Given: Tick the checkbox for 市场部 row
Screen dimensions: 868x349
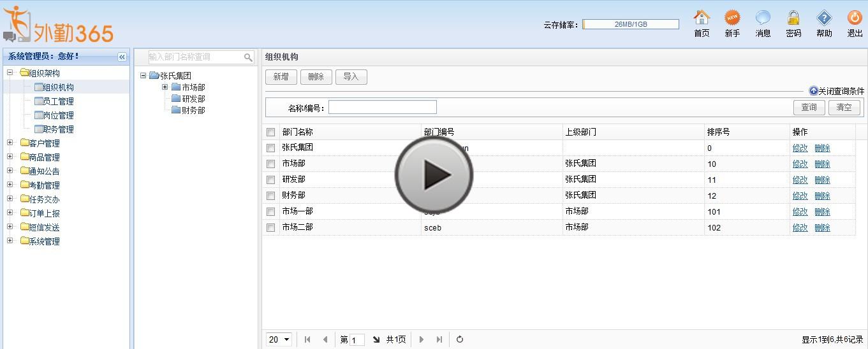Looking at the screenshot, I should coord(271,164).
